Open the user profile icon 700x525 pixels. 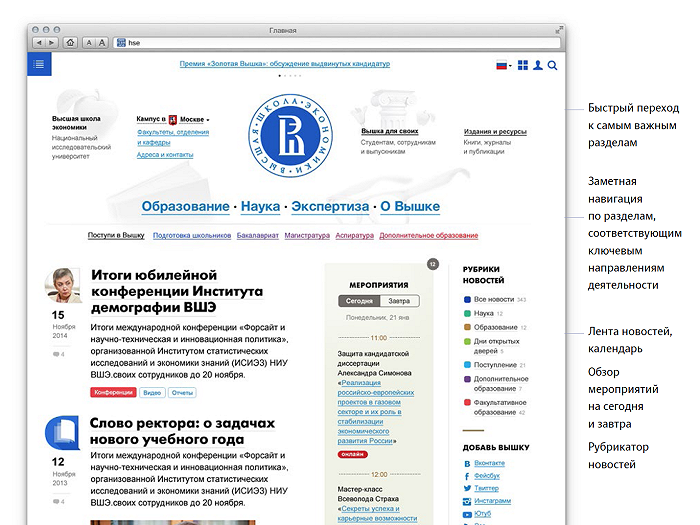coord(538,65)
